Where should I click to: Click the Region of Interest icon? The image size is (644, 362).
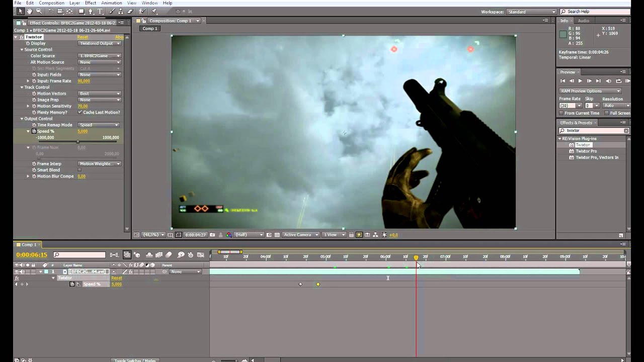coord(269,235)
